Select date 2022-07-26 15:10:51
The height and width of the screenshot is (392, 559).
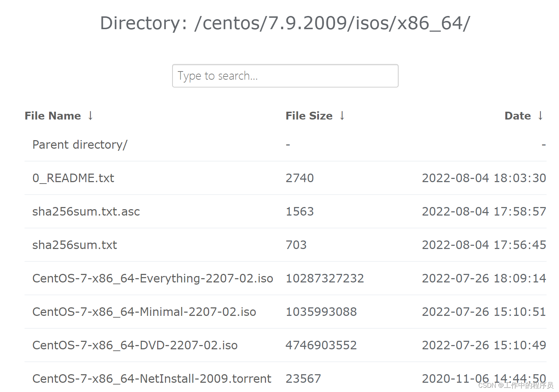click(484, 312)
